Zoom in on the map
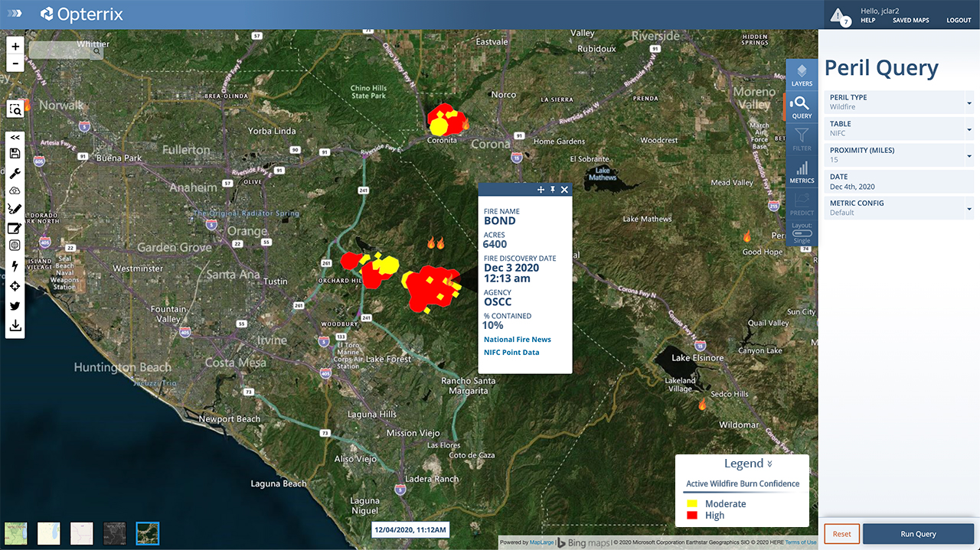The image size is (980, 550). 15,46
